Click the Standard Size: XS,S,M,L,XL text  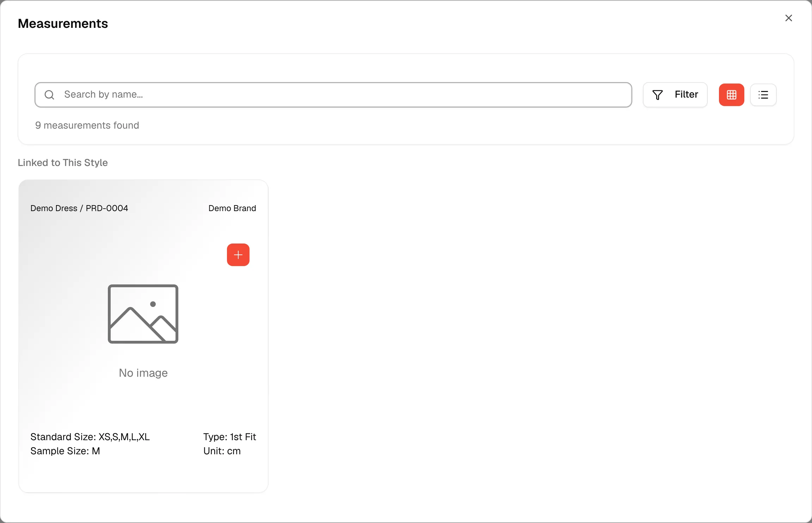click(90, 437)
